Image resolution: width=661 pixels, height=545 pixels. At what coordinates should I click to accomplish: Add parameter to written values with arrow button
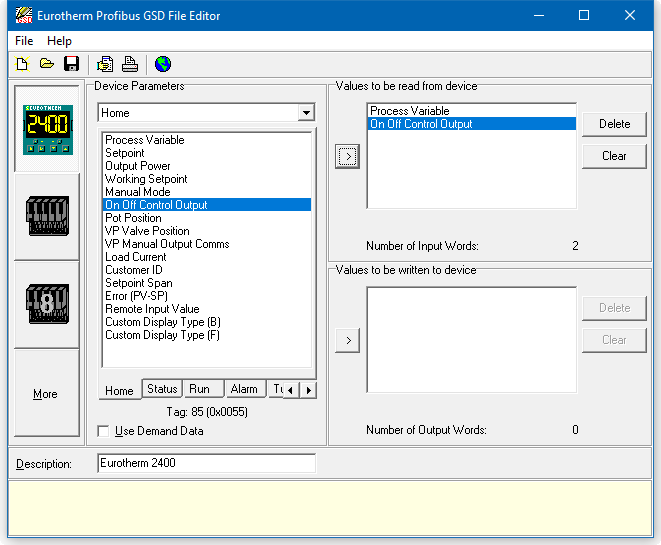(348, 340)
